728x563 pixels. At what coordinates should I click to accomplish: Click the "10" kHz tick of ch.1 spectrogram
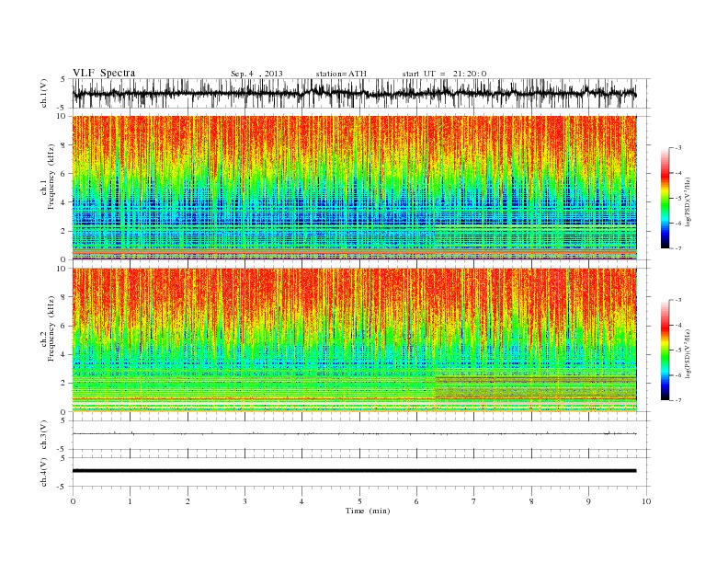click(62, 116)
